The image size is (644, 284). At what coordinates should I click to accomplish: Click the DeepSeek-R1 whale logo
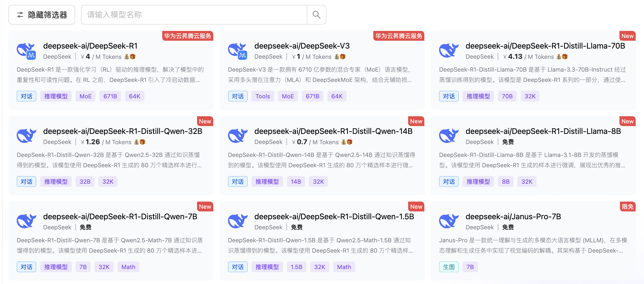pyautogui.click(x=27, y=51)
